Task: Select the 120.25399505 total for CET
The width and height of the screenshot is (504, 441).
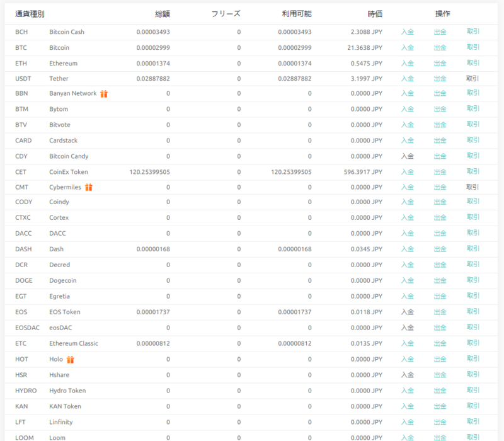Action: pos(149,172)
